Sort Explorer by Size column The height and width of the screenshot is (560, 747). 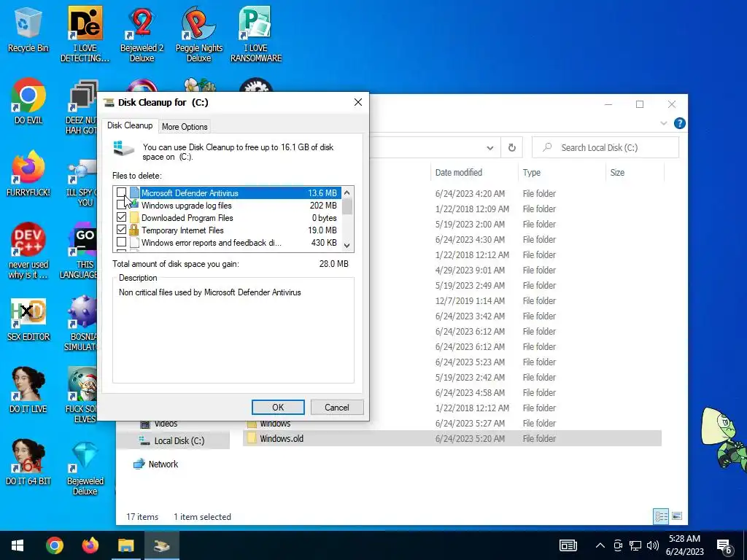pyautogui.click(x=635, y=172)
